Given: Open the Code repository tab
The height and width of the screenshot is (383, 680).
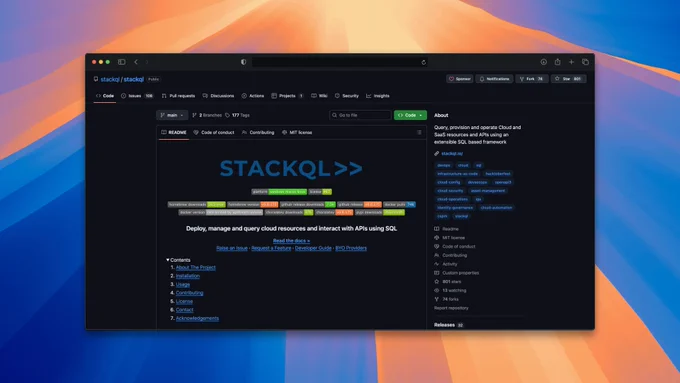Looking at the screenshot, I should tap(105, 96).
